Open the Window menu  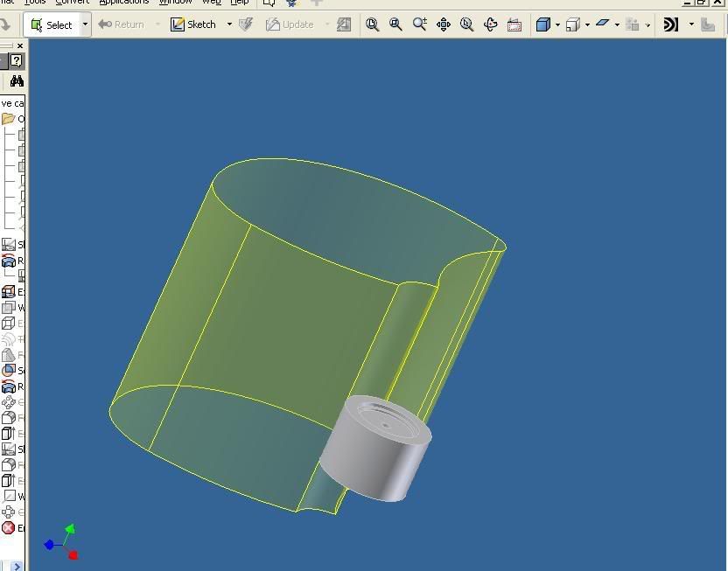(176, 3)
